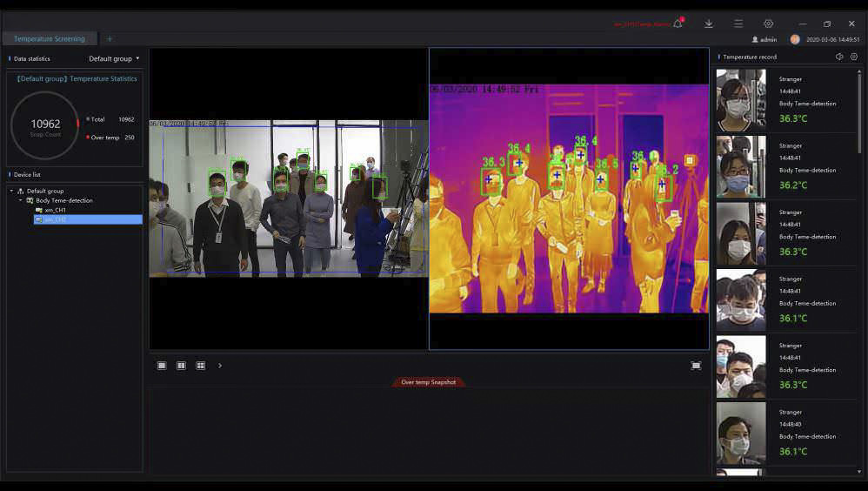
Task: Switch to Temperature Screening tab
Action: (x=50, y=39)
